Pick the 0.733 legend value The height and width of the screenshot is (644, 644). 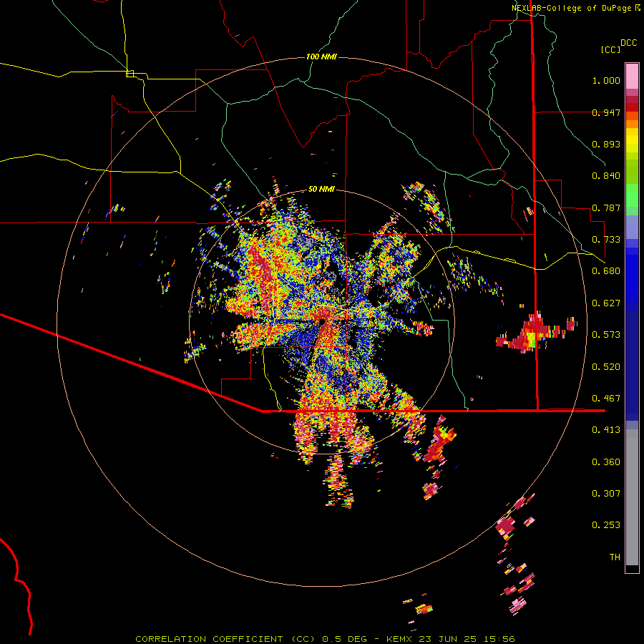[x=606, y=240]
